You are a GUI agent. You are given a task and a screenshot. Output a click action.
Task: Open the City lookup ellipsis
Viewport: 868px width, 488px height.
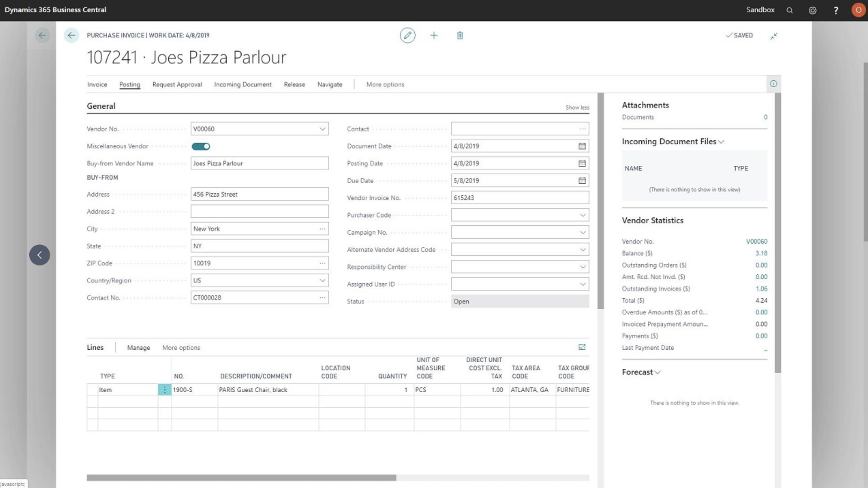322,229
